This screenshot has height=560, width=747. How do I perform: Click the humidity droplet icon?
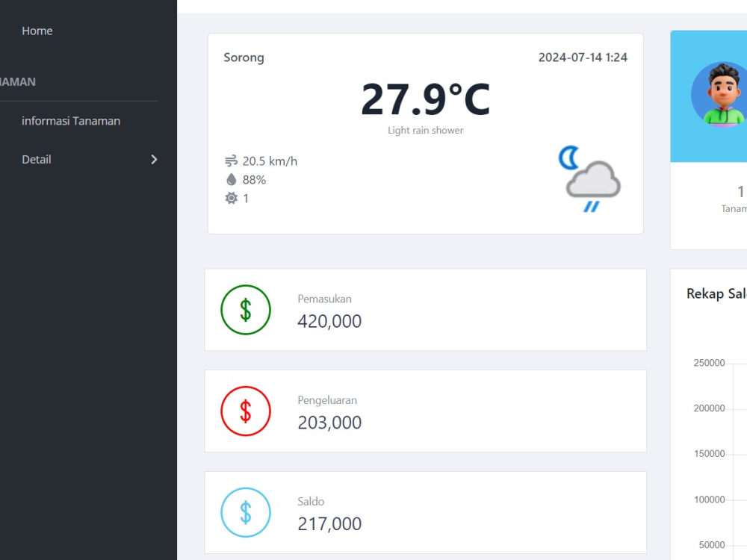231,179
